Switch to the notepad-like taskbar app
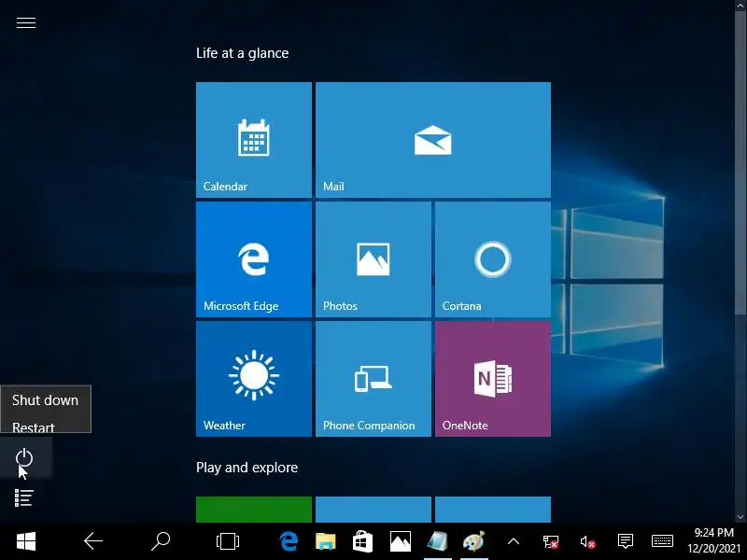 pos(437,541)
